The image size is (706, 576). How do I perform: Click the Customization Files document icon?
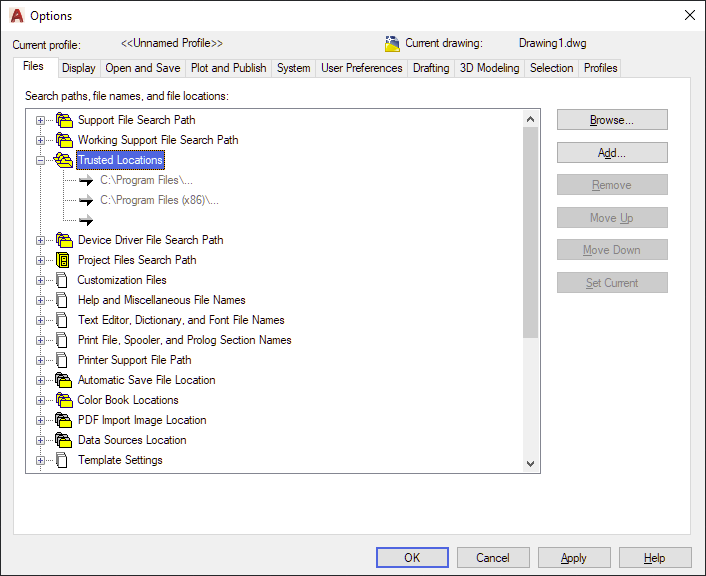(x=62, y=280)
